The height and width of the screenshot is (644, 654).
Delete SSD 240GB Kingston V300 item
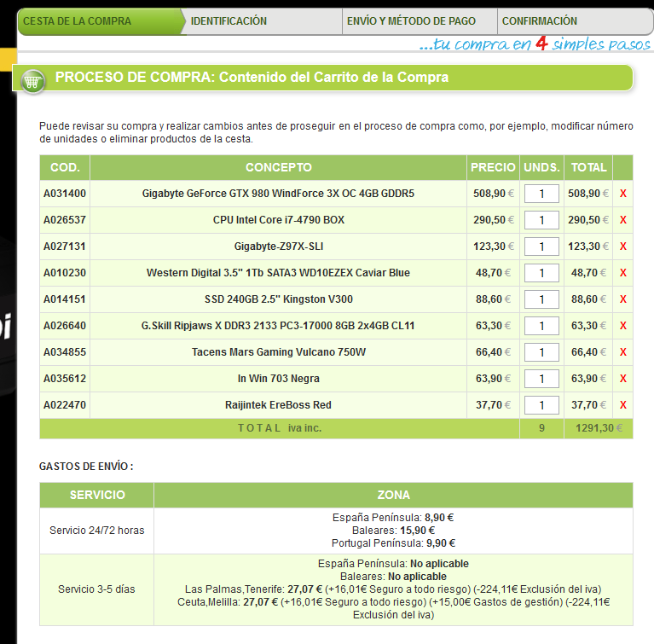(622, 299)
